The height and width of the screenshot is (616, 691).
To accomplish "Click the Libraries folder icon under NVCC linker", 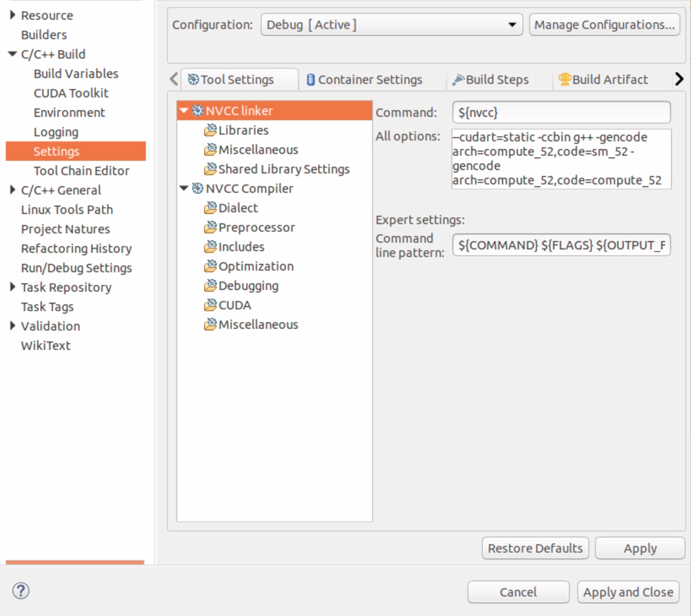I will pos(210,130).
